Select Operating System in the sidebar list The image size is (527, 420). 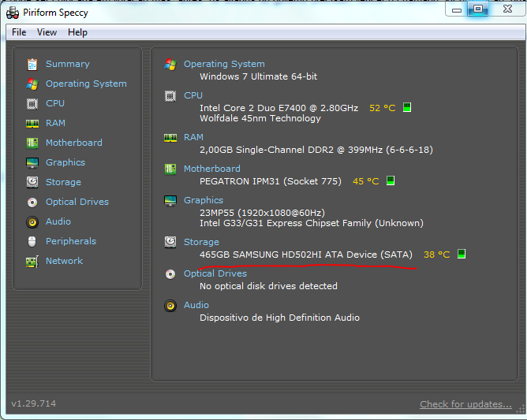pyautogui.click(x=86, y=84)
